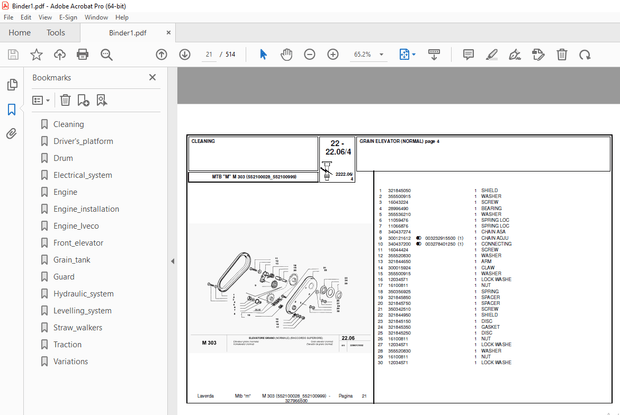620x415 pixels.
Task: Select the Binder1.pdf document tab
Action: 128,33
